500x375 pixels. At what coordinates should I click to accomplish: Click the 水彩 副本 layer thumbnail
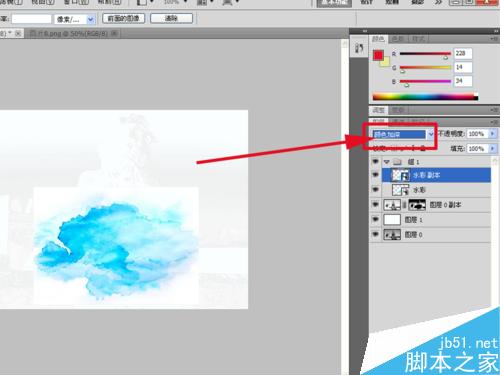click(x=400, y=175)
